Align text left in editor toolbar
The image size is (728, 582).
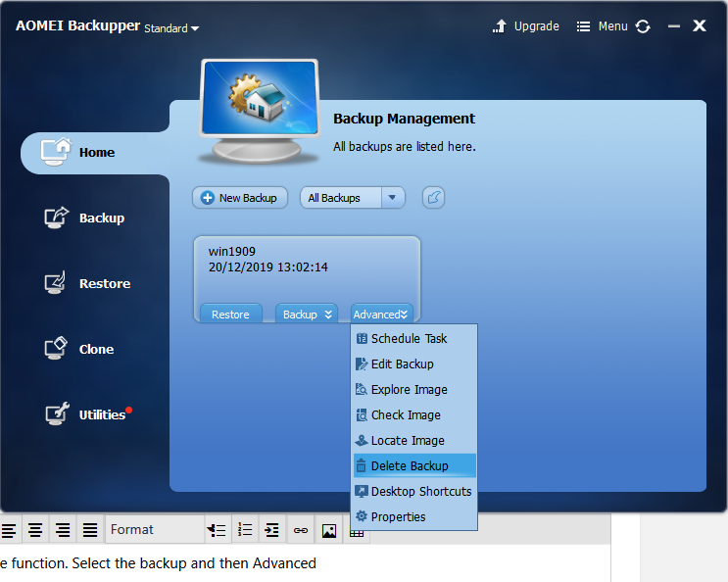tap(9, 529)
